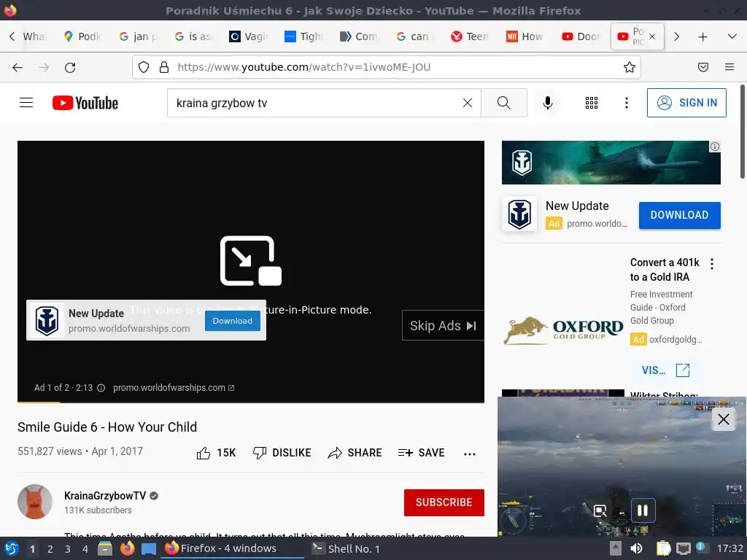The height and width of the screenshot is (560, 747).
Task: Click the SHARE button
Action: tap(355, 453)
